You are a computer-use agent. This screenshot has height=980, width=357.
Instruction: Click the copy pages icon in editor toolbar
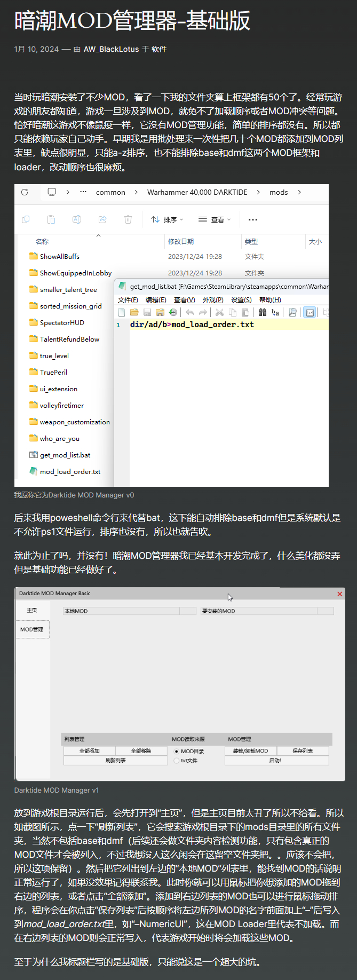click(x=232, y=312)
